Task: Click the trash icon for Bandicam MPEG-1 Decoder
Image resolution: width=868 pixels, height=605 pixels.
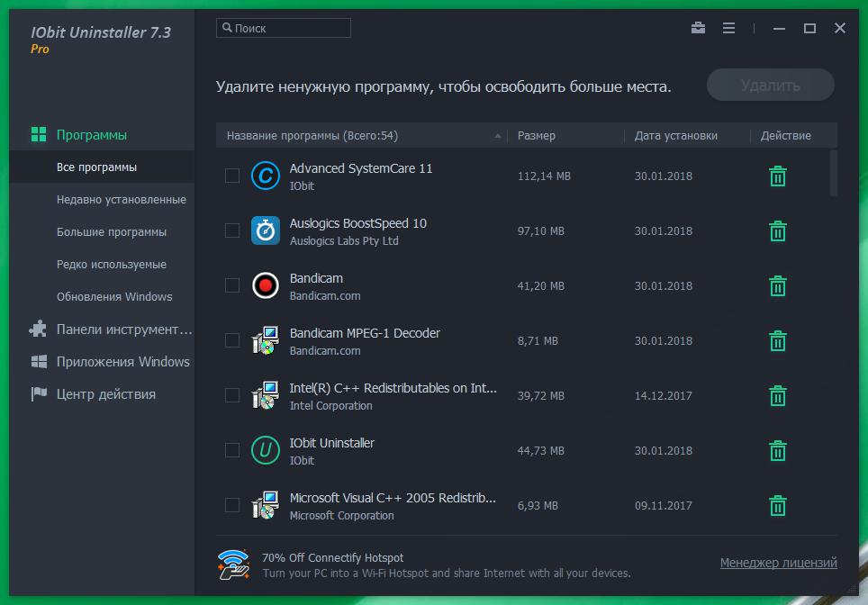Action: (778, 341)
